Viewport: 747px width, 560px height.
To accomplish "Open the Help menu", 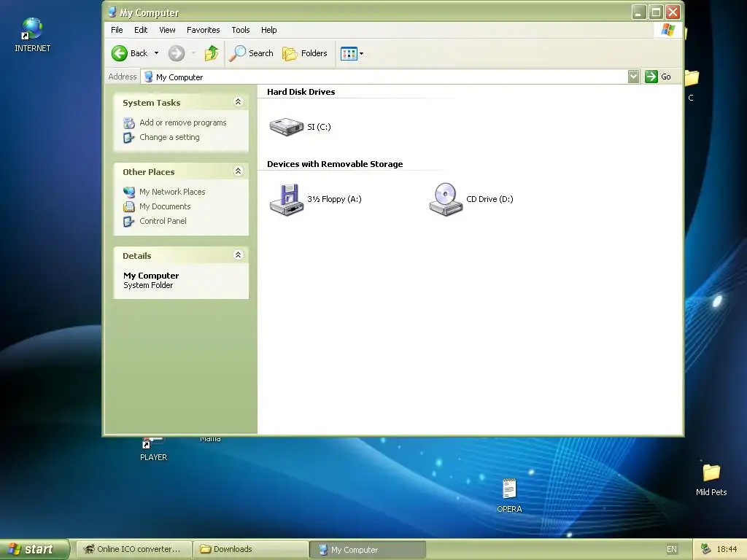I will point(268,30).
